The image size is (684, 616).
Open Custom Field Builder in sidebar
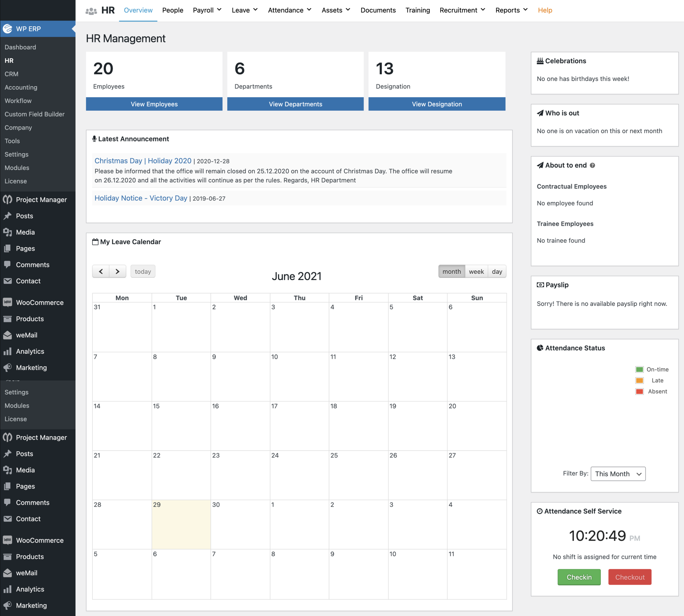pos(35,114)
